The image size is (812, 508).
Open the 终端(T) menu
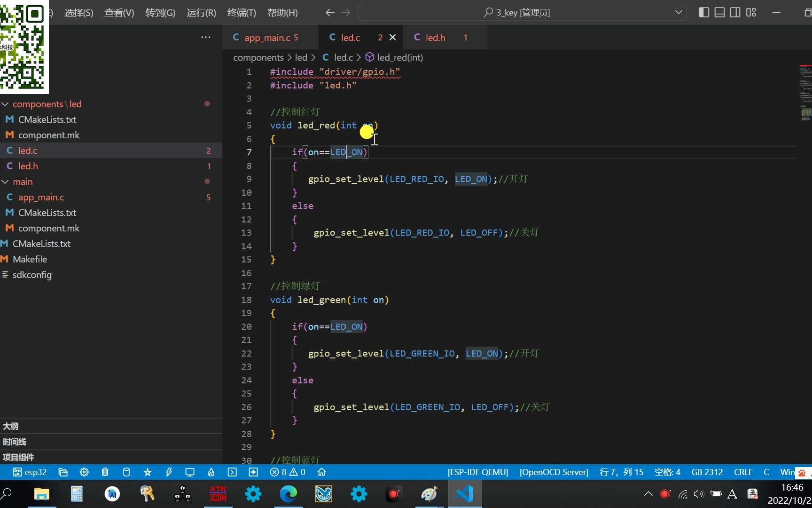242,13
